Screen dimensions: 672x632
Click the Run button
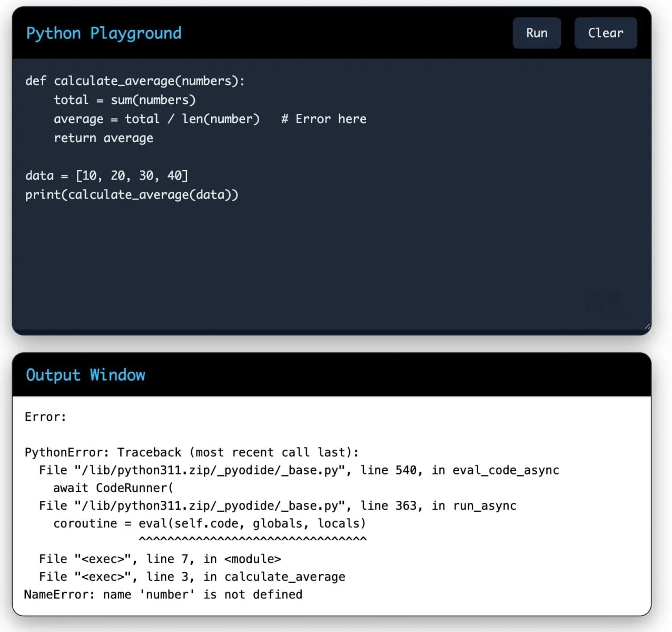537,33
